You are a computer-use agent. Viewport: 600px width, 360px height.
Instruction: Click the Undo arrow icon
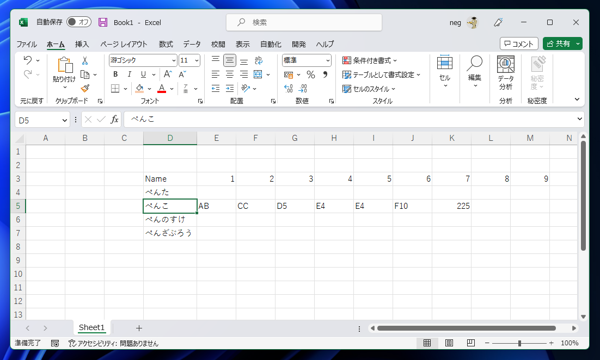(28, 60)
